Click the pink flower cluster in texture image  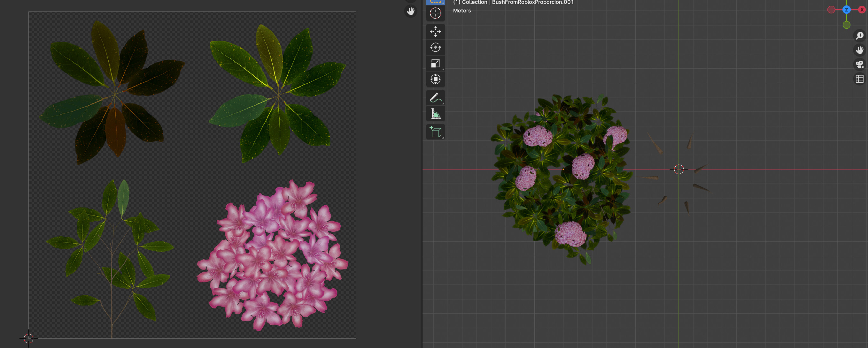click(272, 256)
